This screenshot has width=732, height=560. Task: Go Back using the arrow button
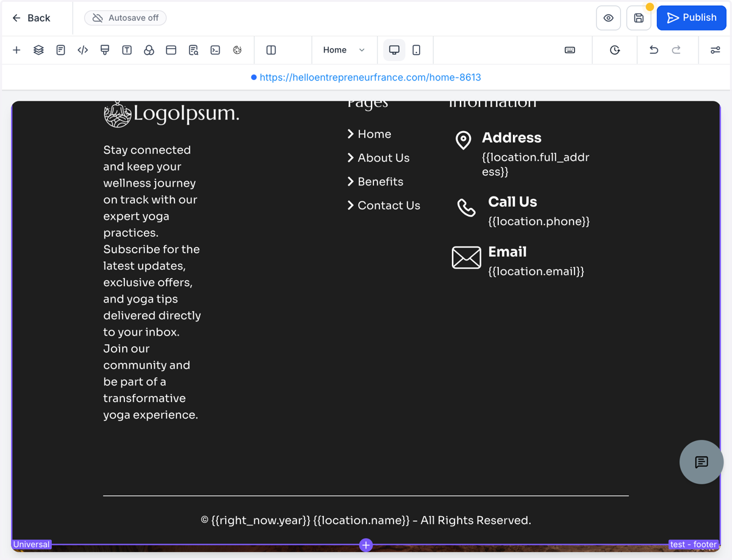tap(31, 18)
